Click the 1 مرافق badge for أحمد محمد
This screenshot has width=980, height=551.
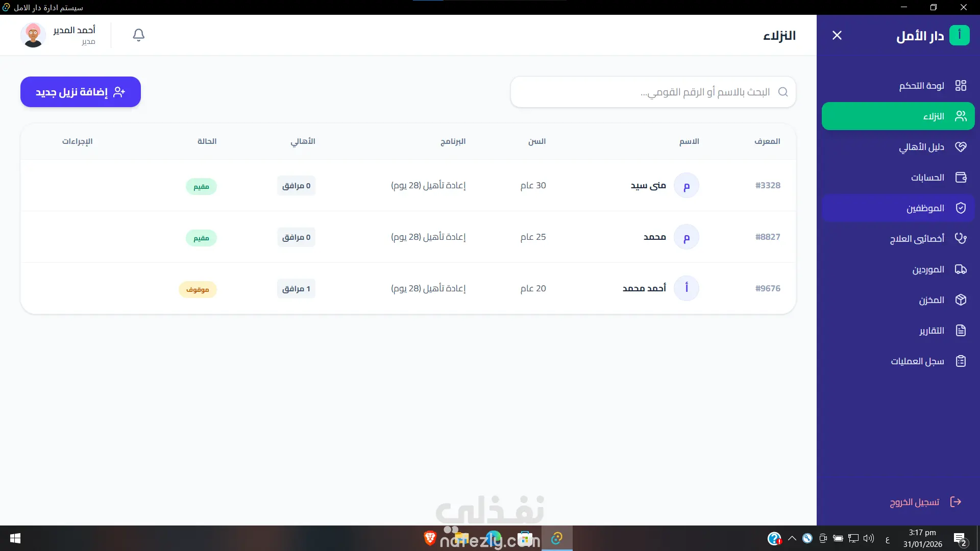point(297,289)
